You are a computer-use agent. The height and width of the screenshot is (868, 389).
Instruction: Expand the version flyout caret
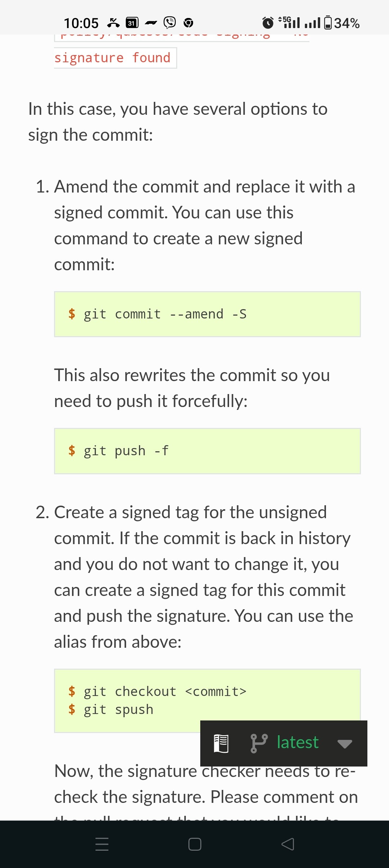pos(345,744)
